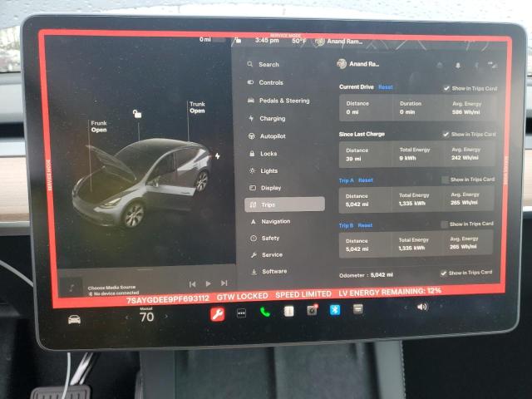Toggle Odometer Show in Trips Card

click(x=443, y=273)
